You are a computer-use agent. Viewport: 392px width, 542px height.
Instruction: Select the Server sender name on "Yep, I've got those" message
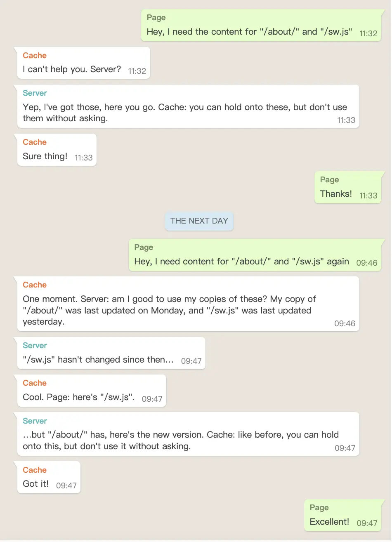pos(35,93)
